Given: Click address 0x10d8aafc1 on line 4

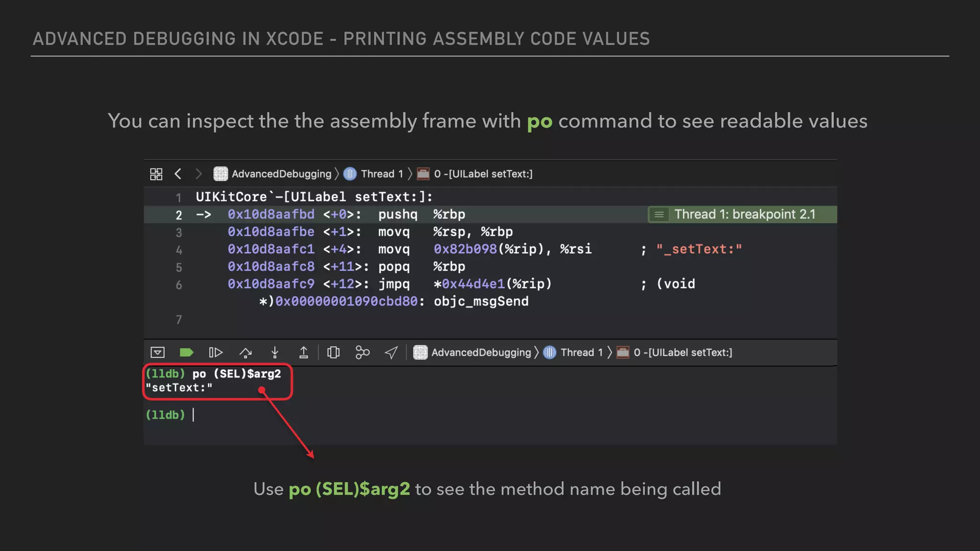Looking at the screenshot, I should coord(271,249).
